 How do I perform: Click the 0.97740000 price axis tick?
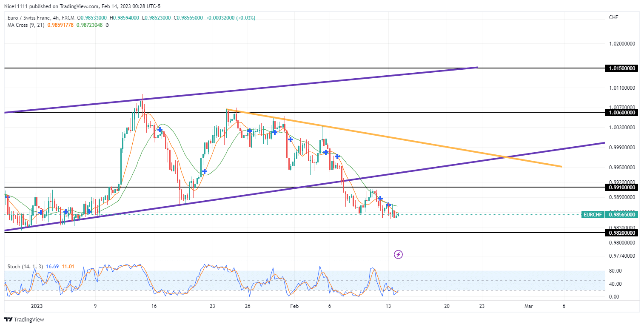tap(621, 256)
